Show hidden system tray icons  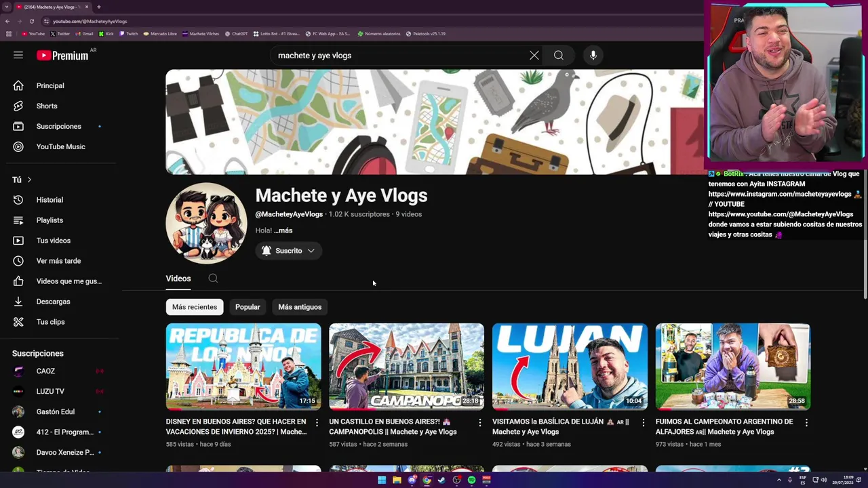779,480
